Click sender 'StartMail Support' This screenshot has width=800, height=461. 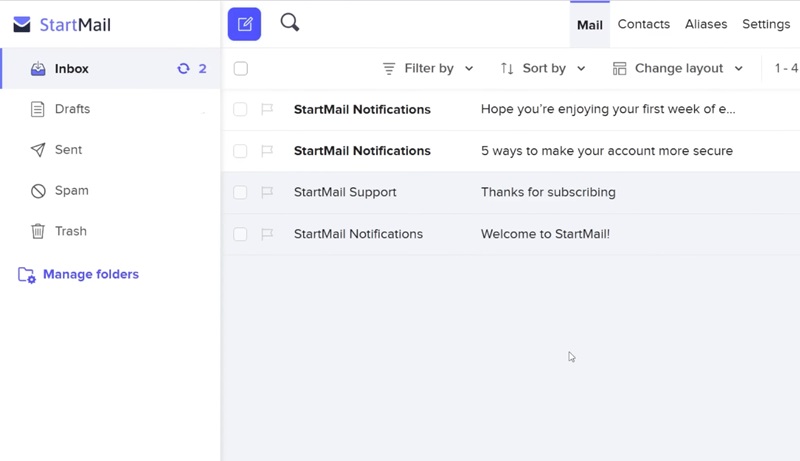click(345, 192)
